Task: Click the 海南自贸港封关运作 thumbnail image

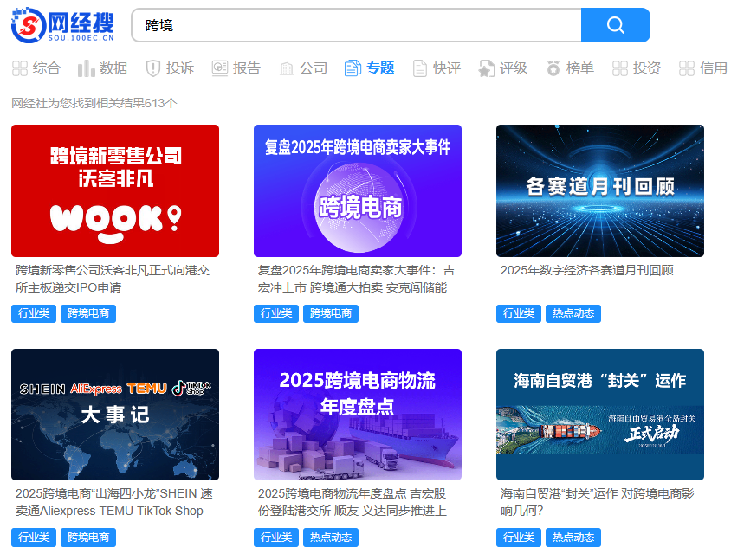Action: point(599,415)
